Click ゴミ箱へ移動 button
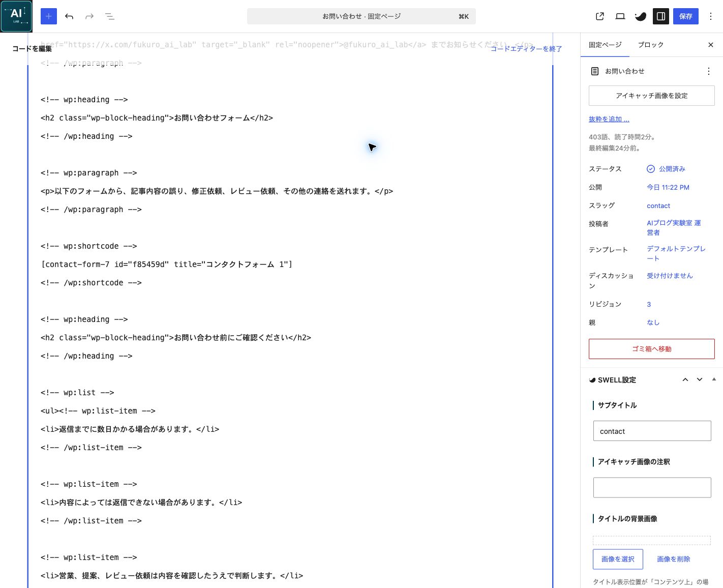This screenshot has height=588, width=723. (652, 349)
